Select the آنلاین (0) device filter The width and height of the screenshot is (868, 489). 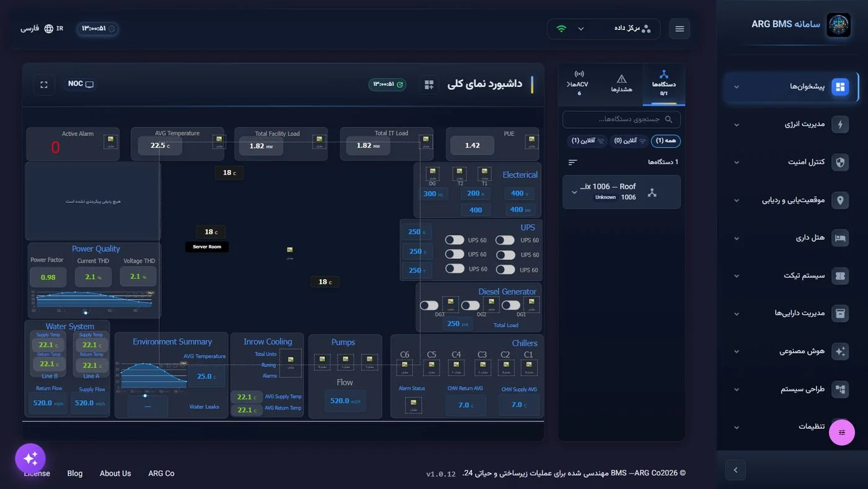click(x=628, y=141)
